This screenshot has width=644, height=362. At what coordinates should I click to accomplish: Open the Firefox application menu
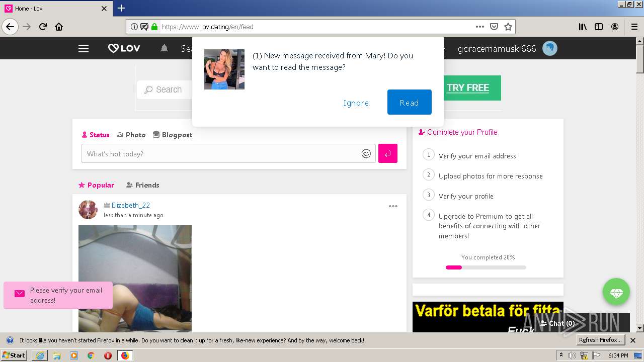coord(634,27)
